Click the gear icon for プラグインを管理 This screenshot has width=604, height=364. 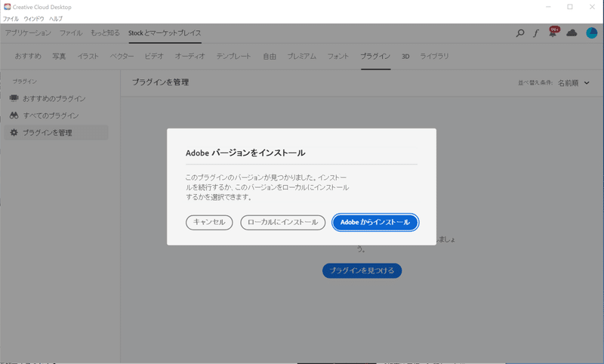point(14,132)
